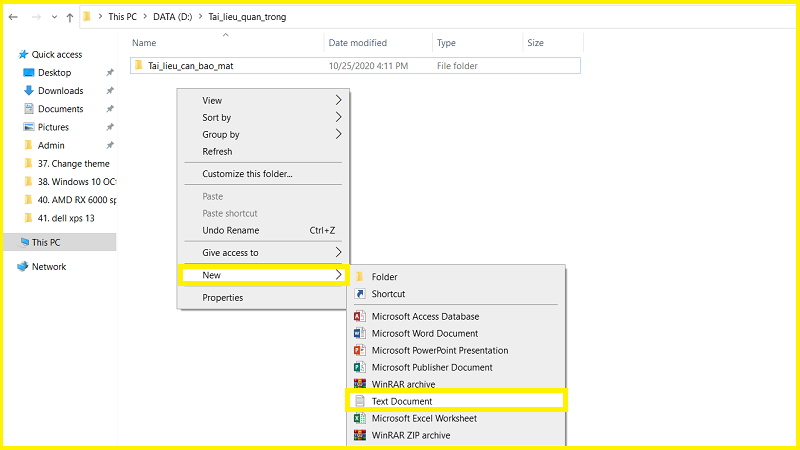Open the Group by submenu

(x=263, y=135)
